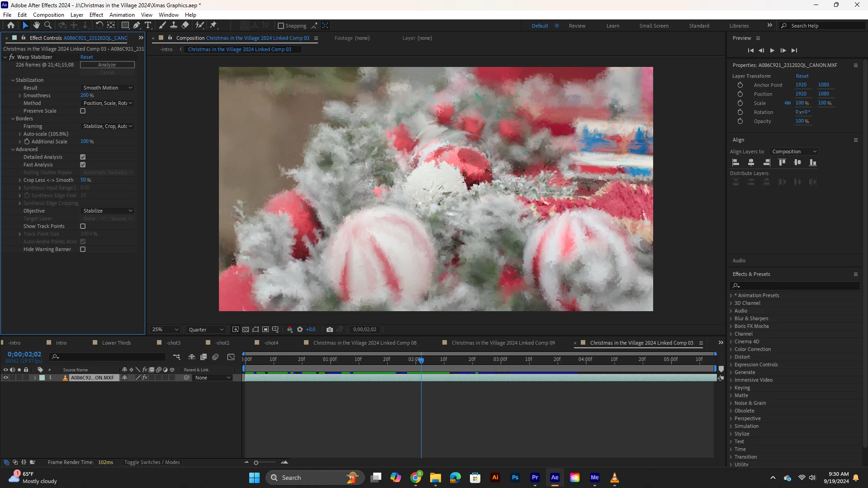Select the Clone Stamp tool
The width and height of the screenshot is (868, 488).
pos(174,25)
